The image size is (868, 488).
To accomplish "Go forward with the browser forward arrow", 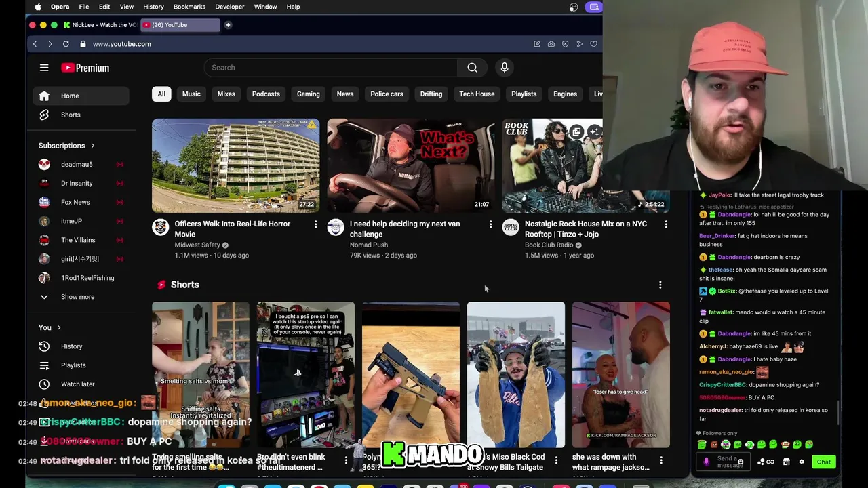I will 50,44.
